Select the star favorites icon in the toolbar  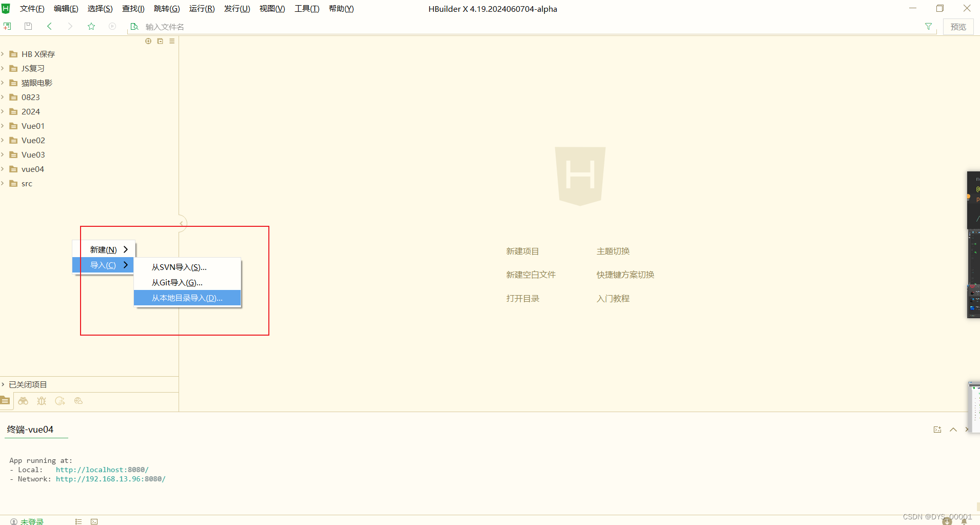91,26
